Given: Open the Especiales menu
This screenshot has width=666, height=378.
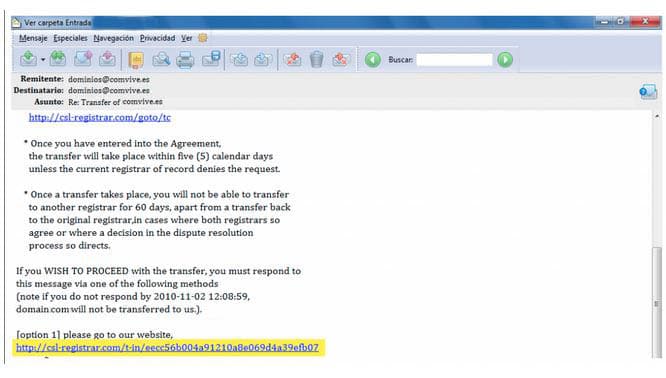Looking at the screenshot, I should pos(70,38).
